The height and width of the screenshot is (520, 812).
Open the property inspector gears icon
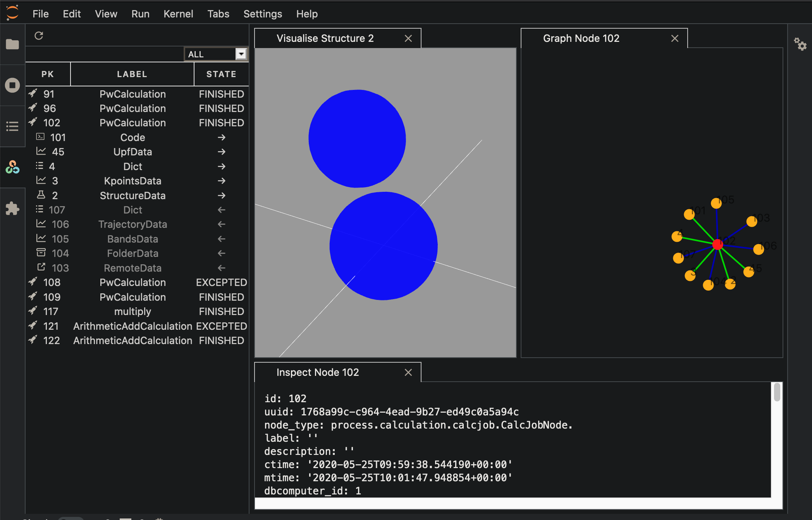tap(800, 44)
